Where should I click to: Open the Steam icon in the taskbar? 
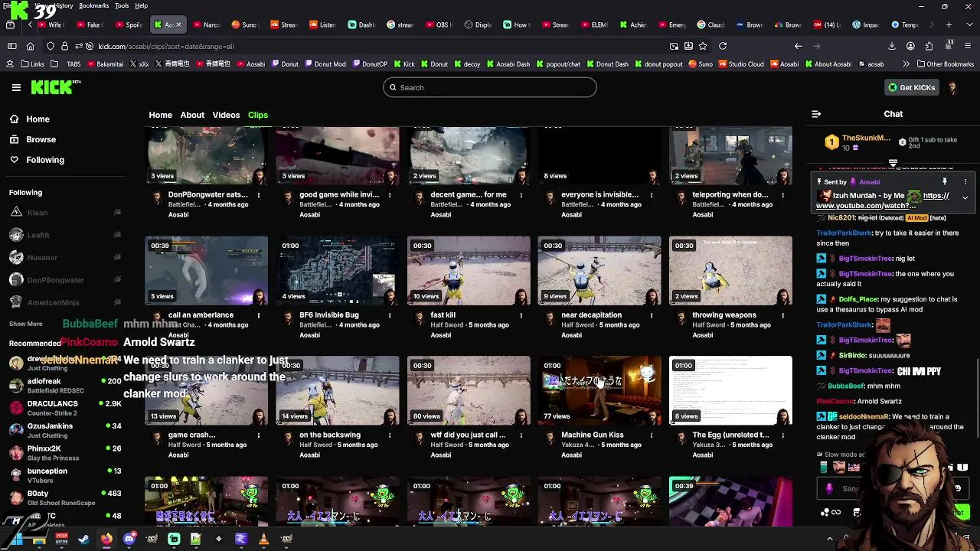click(83, 539)
